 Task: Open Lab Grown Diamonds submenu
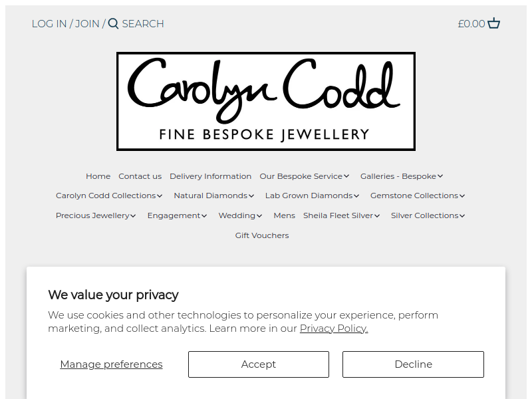tap(312, 196)
